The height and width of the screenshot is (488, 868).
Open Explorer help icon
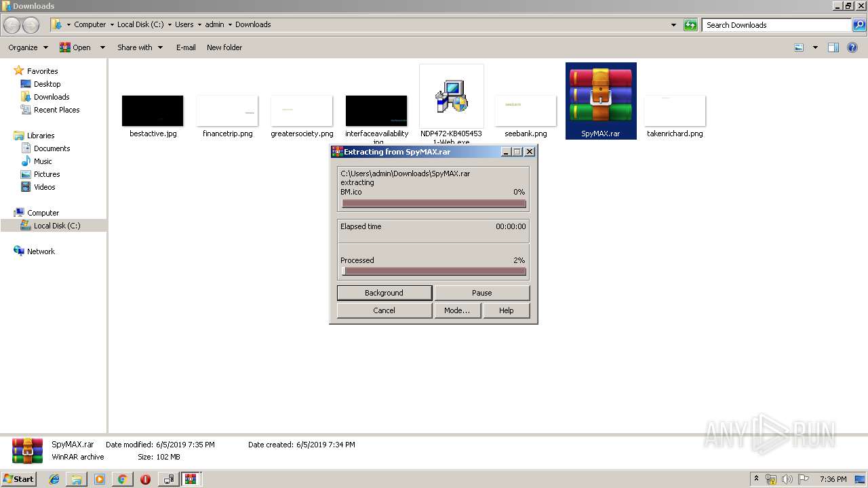[x=853, y=47]
